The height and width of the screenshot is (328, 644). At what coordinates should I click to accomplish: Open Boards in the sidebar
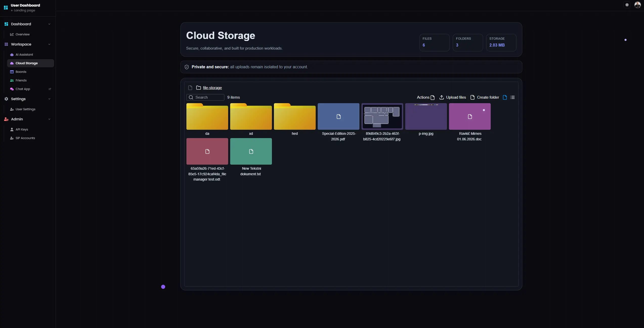pos(31,72)
